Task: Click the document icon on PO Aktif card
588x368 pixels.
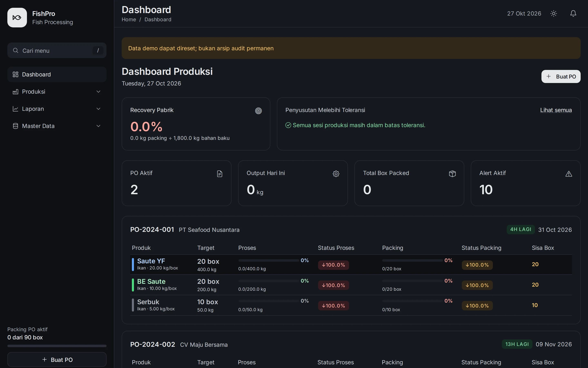Action: (x=220, y=174)
